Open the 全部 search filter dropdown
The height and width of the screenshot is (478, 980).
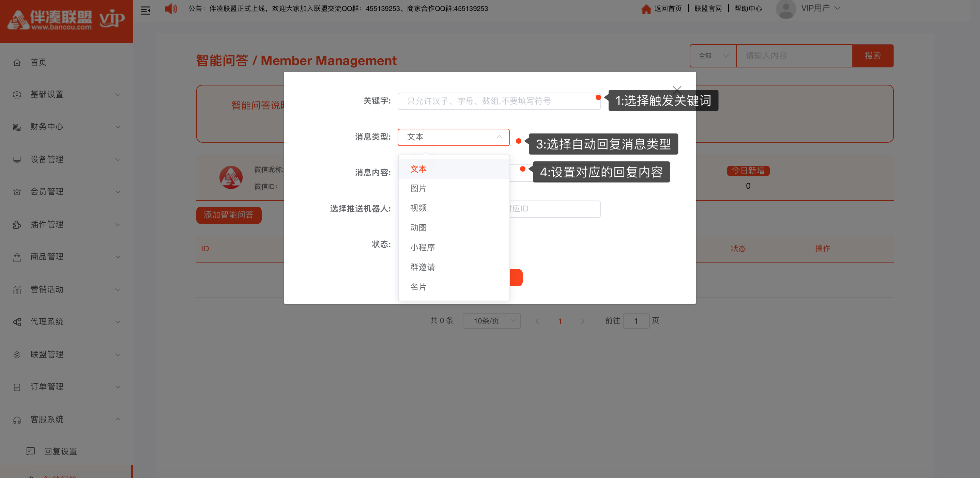[x=713, y=56]
